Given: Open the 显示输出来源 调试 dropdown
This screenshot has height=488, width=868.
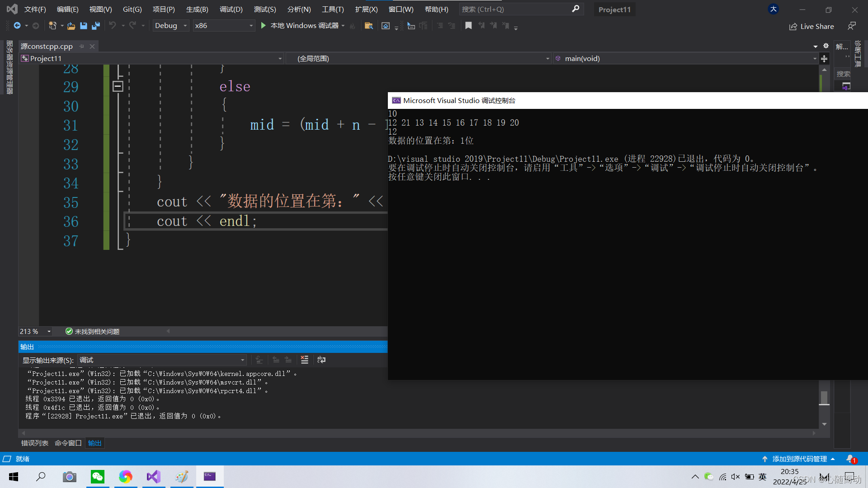Looking at the screenshot, I should 162,360.
